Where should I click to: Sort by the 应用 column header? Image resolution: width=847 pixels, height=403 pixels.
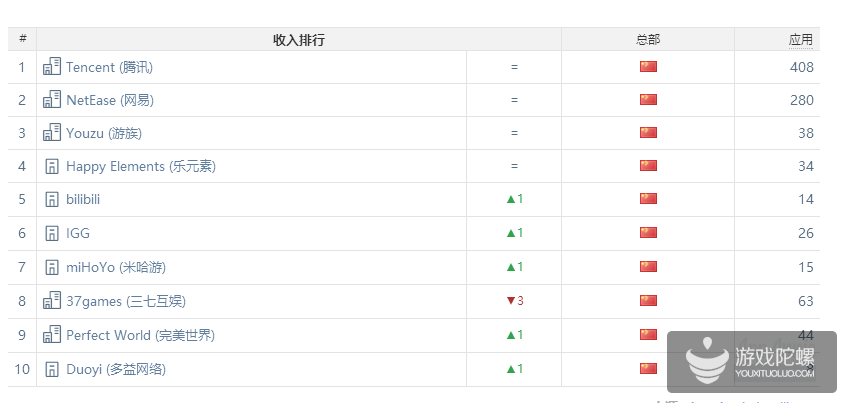pos(800,40)
